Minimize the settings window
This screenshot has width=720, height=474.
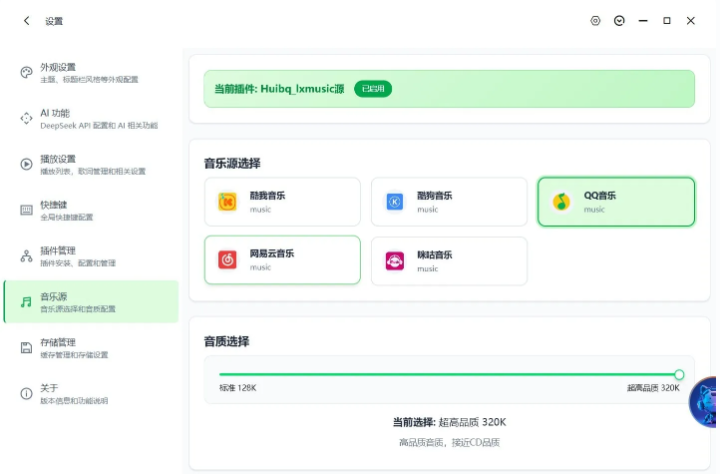coord(643,21)
